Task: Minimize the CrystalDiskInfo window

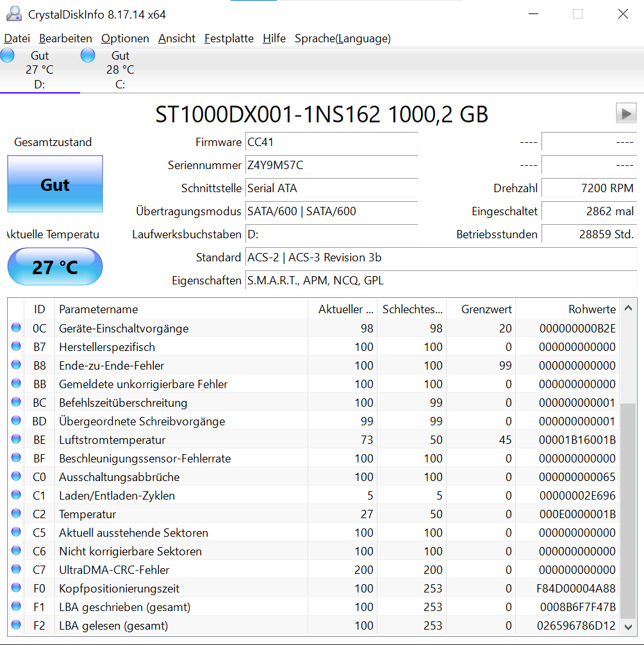Action: pyautogui.click(x=533, y=14)
